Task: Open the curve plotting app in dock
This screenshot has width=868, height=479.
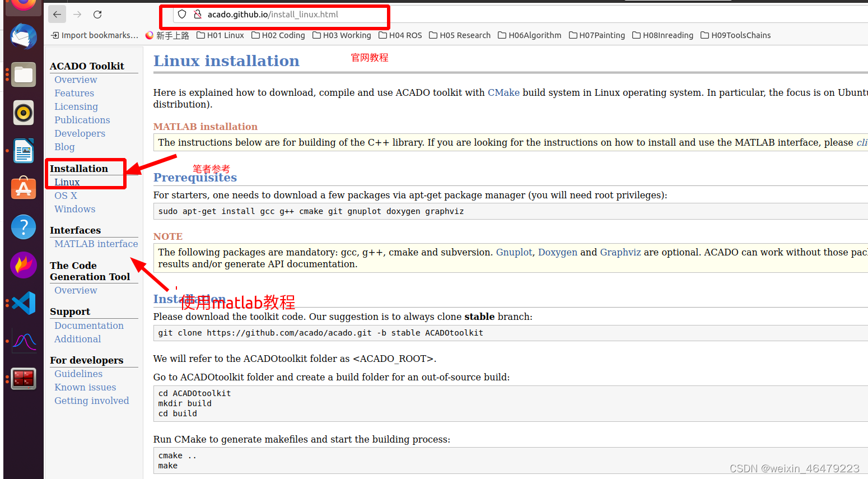Action: pyautogui.click(x=24, y=341)
